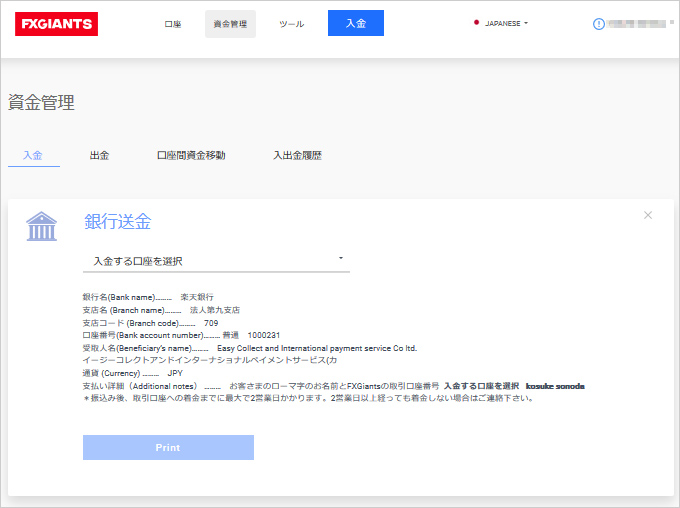680x508 pixels.
Task: Switch to the 入金 tab
Action: click(33, 155)
